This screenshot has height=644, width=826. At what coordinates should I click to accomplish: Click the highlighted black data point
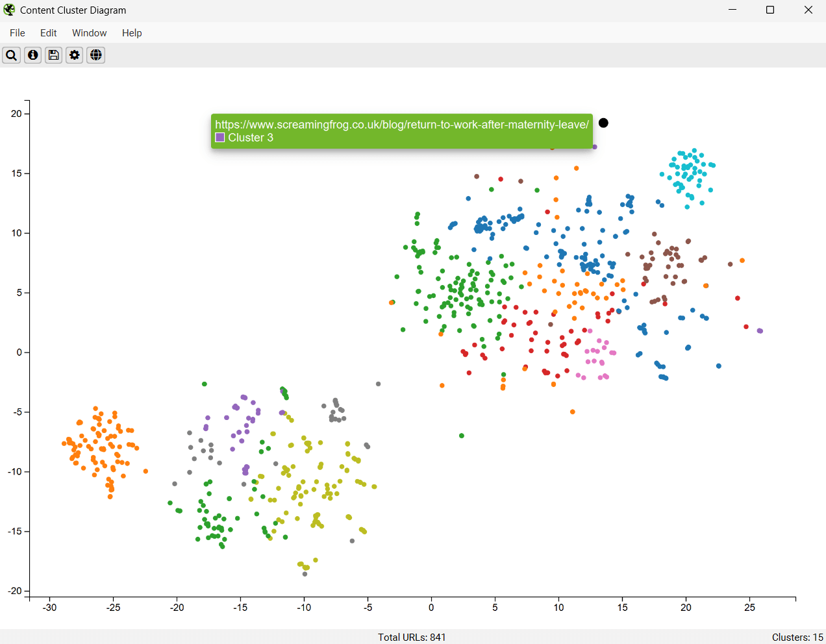603,122
